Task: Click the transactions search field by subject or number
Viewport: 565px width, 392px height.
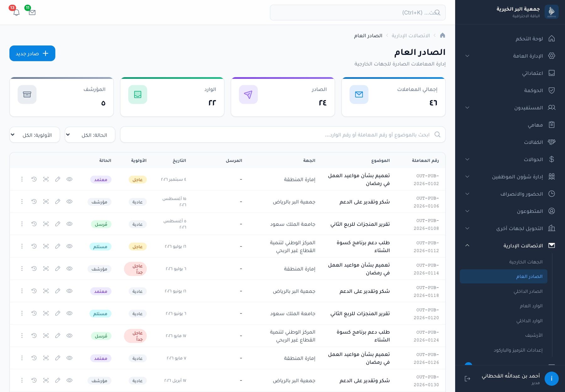Action: 283,135
